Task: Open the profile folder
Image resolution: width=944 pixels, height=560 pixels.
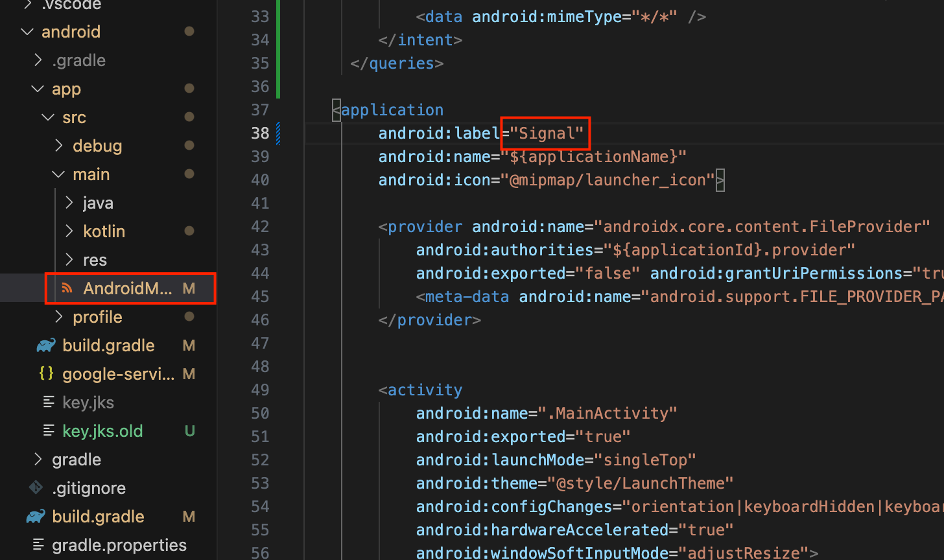Action: (x=97, y=317)
